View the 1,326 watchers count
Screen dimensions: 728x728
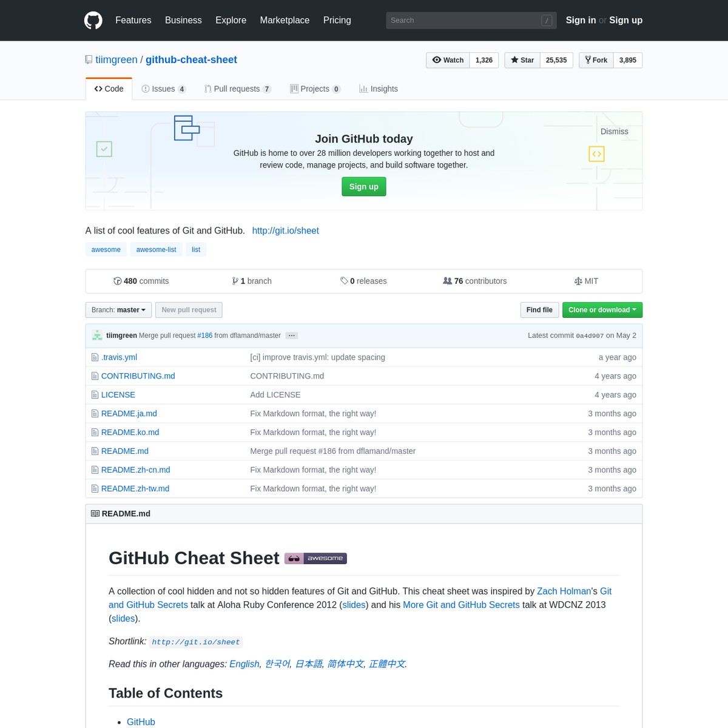pos(484,60)
